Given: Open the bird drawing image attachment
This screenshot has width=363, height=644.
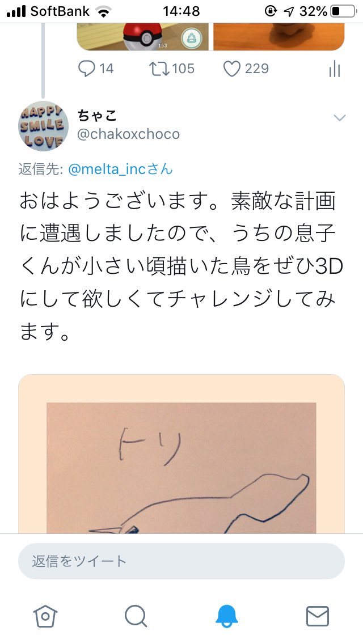Looking at the screenshot, I should tap(181, 454).
